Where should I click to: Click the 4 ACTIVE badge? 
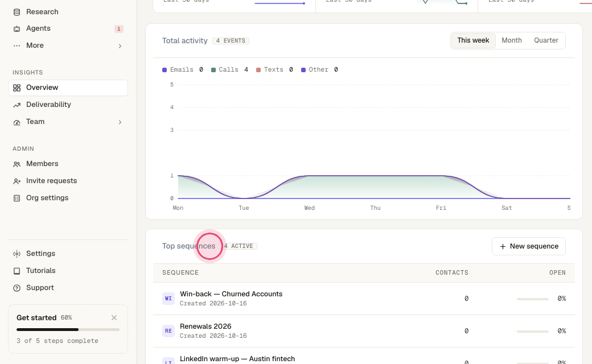click(x=239, y=246)
